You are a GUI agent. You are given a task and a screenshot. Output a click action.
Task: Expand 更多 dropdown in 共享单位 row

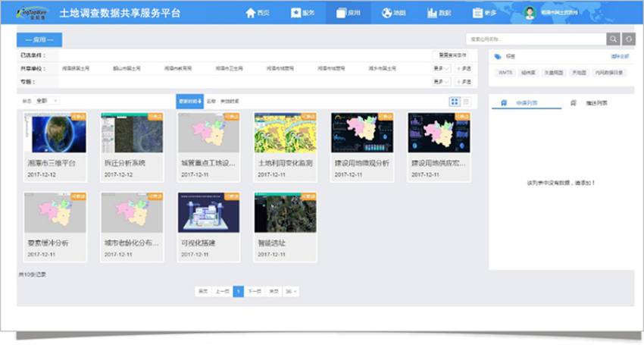[x=440, y=68]
